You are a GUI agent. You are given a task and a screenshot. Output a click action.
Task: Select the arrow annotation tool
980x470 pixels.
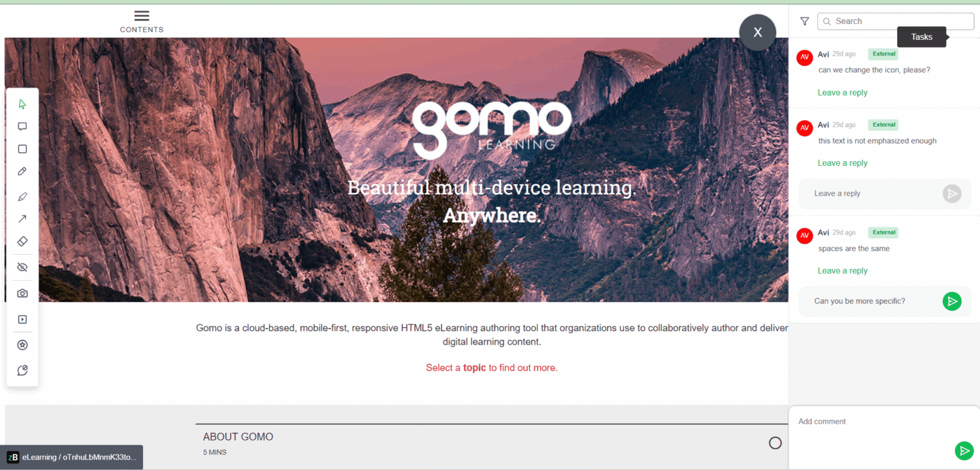pos(22,219)
